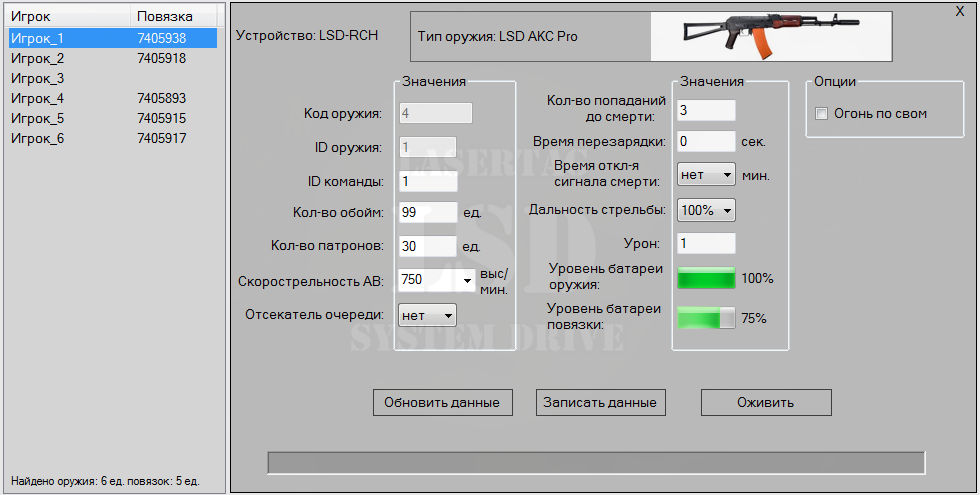Click the Код оружия field
980x495 pixels.
pos(436,113)
